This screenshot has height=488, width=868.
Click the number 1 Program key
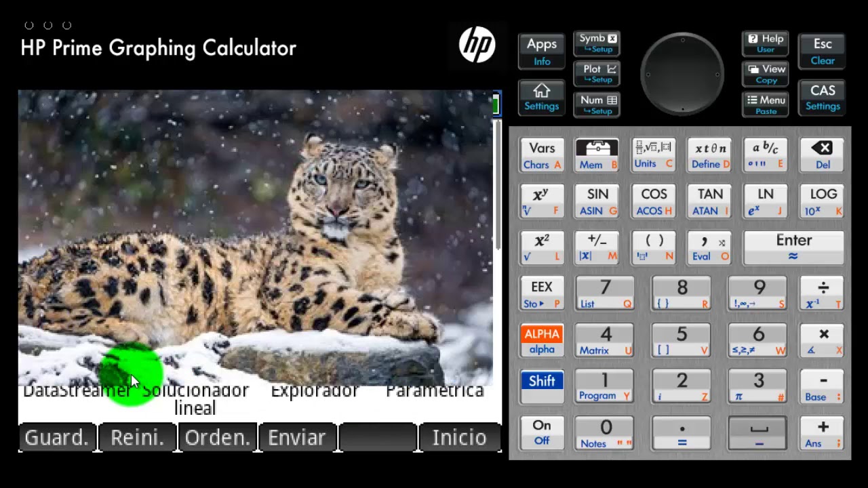[606, 387]
